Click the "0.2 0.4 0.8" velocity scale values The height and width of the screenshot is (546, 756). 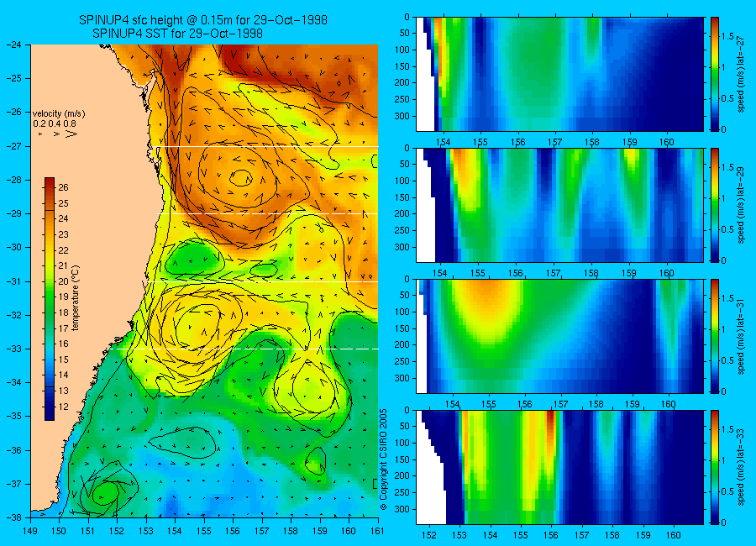53,124
